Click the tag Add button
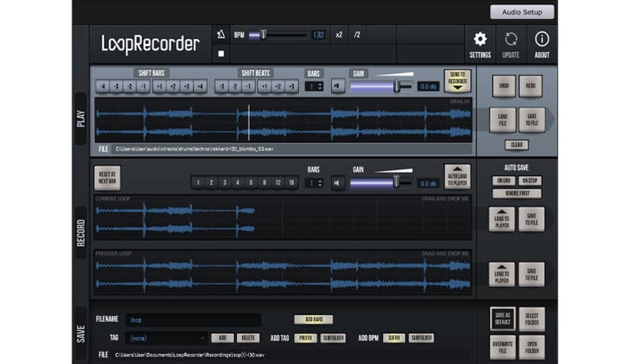This screenshot has height=364, width=629. coord(223,338)
